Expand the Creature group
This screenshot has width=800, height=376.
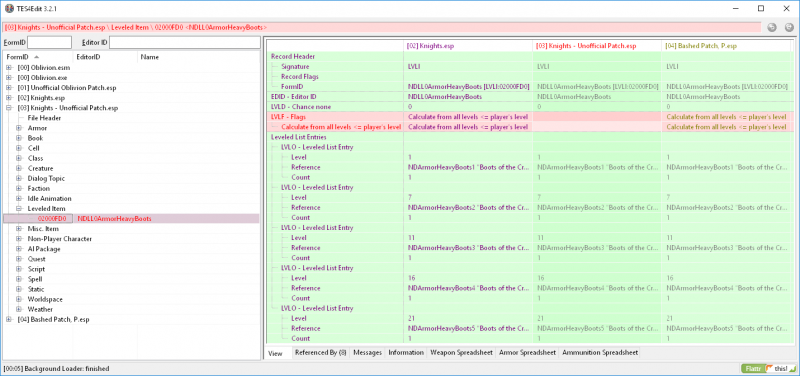pyautogui.click(x=19, y=168)
